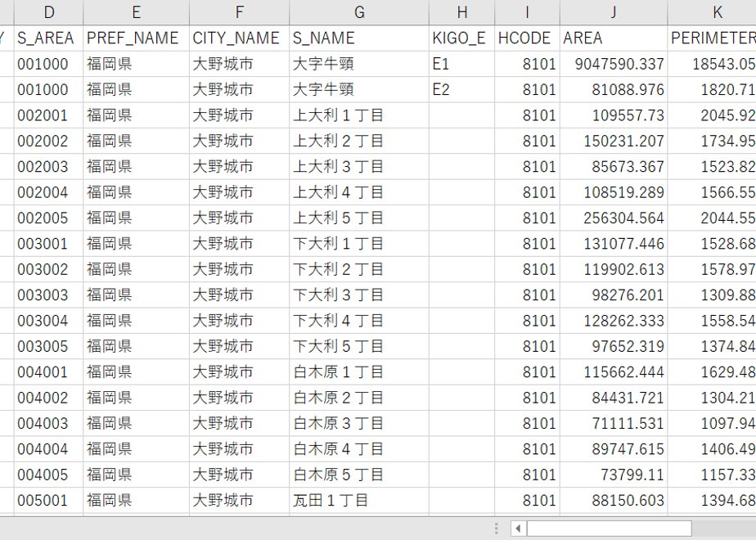The image size is (756, 540).
Task: Select column D header
Action: pyautogui.click(x=49, y=12)
